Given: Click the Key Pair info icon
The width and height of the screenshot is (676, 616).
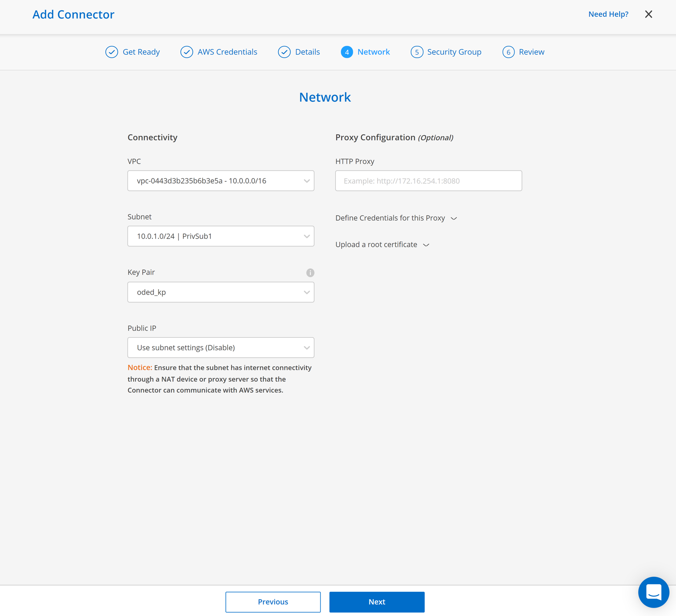Looking at the screenshot, I should [x=310, y=273].
